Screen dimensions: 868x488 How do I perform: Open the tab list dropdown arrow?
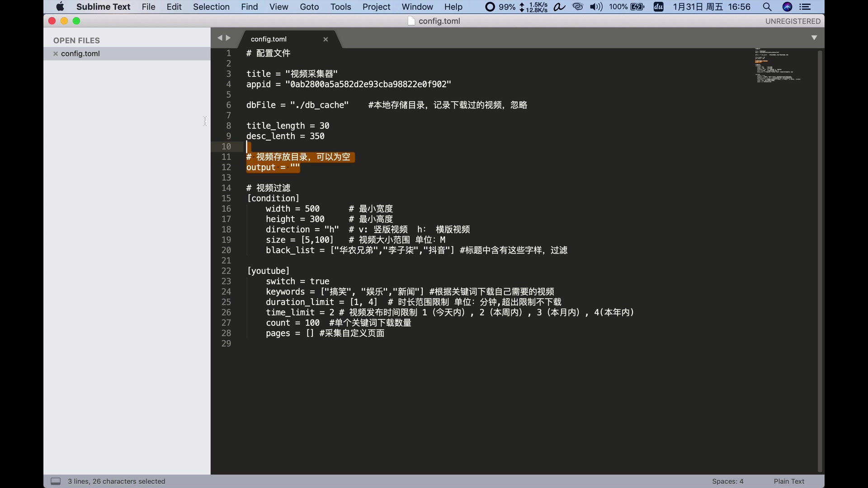[814, 38]
